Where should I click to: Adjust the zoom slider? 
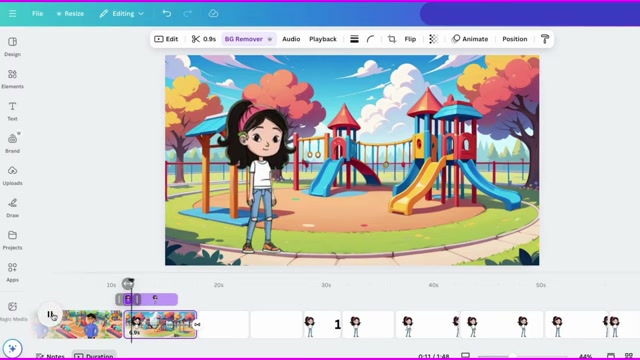(x=522, y=356)
